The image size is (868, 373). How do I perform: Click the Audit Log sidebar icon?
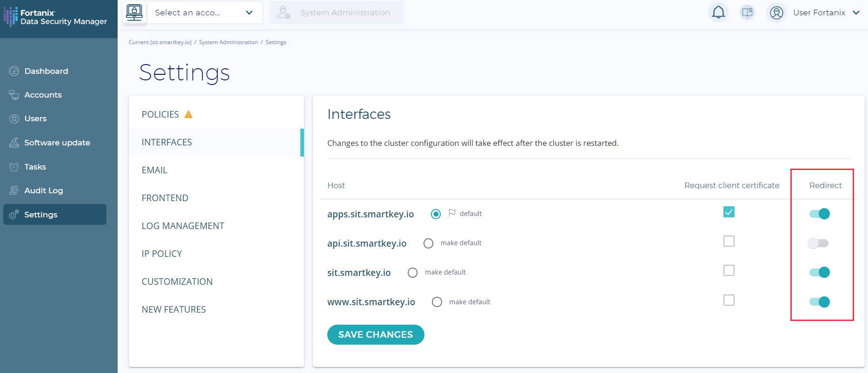pyautogui.click(x=14, y=190)
